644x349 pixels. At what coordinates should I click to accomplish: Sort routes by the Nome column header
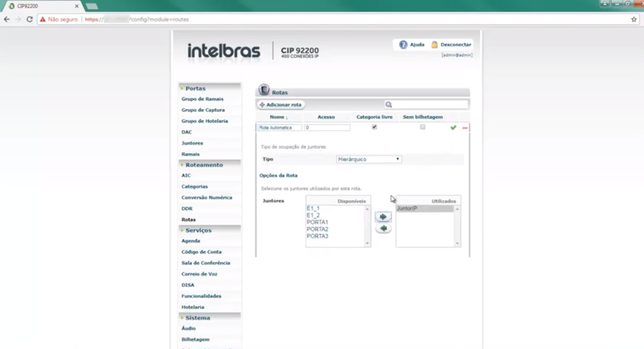click(278, 117)
